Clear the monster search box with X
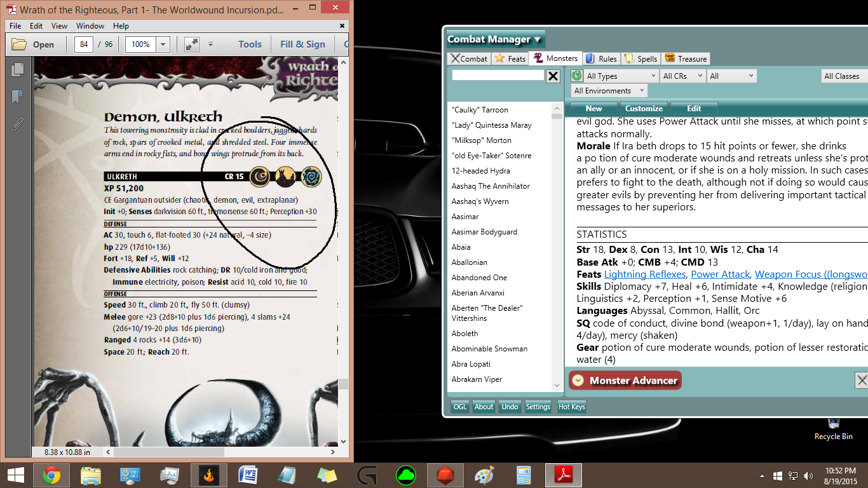868x488 pixels. tap(553, 76)
